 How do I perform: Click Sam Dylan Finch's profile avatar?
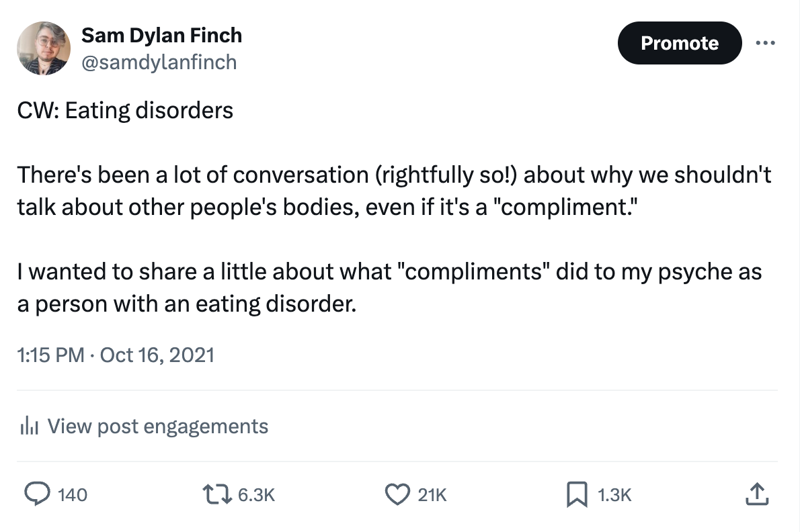[43, 48]
